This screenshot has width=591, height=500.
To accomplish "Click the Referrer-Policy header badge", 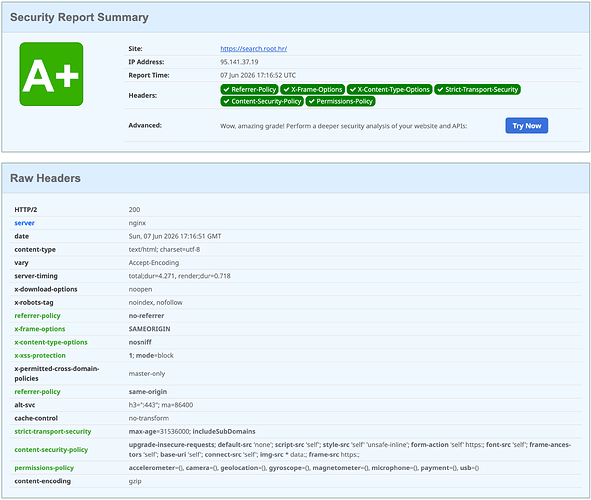I will [x=249, y=89].
